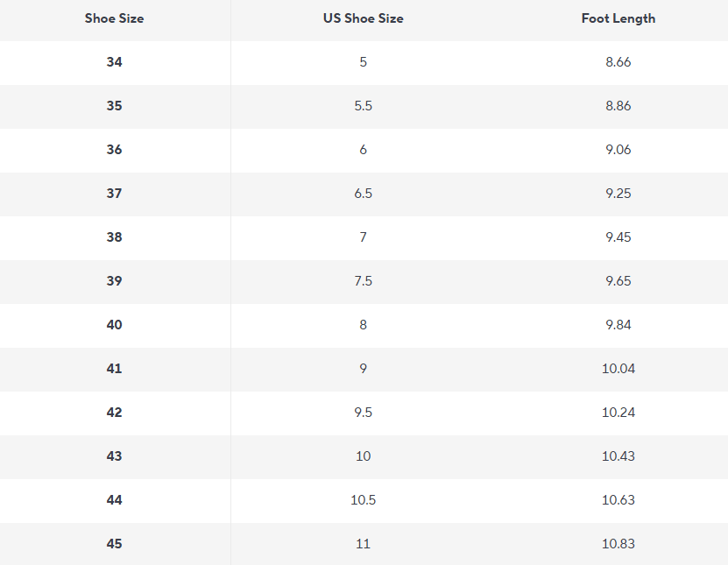Click US shoe size 10.5 value
728x565 pixels.
tap(363, 500)
